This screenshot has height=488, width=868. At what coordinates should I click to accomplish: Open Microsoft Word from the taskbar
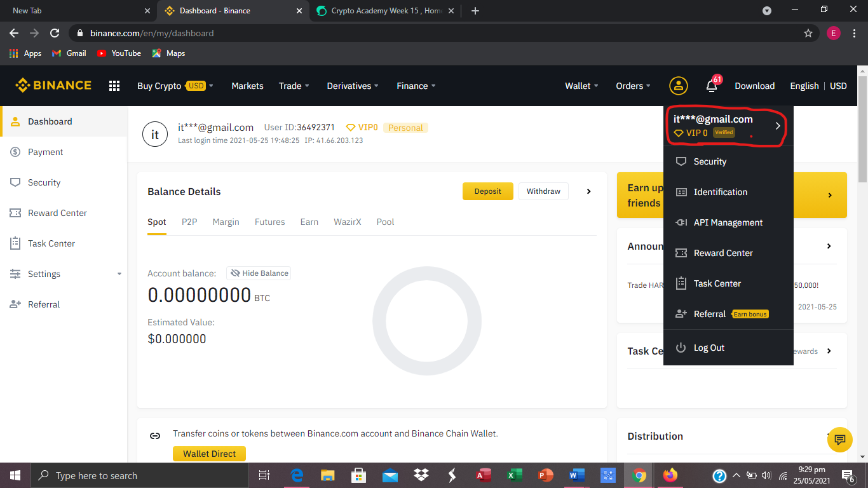576,475
